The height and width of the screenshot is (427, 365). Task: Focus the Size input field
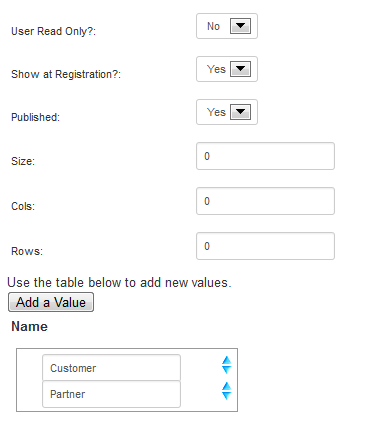[x=265, y=156]
